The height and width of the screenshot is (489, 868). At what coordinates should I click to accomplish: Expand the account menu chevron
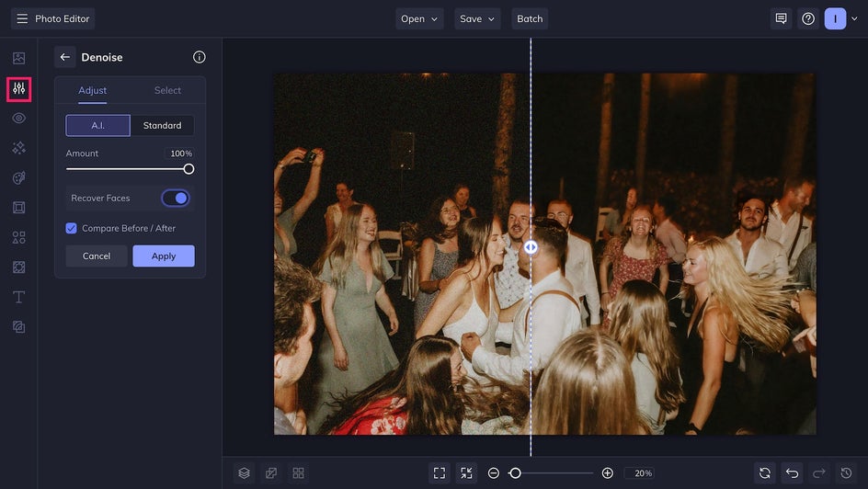[x=855, y=18]
